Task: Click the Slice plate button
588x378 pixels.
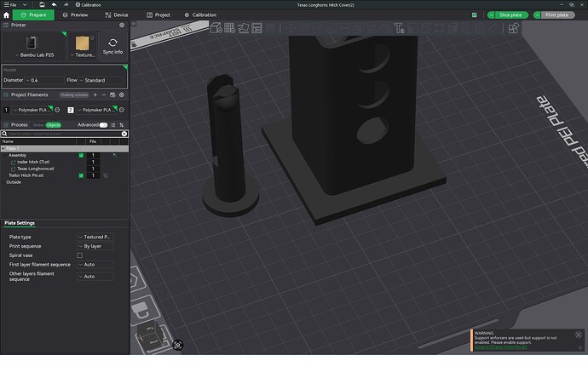Action: coord(510,15)
